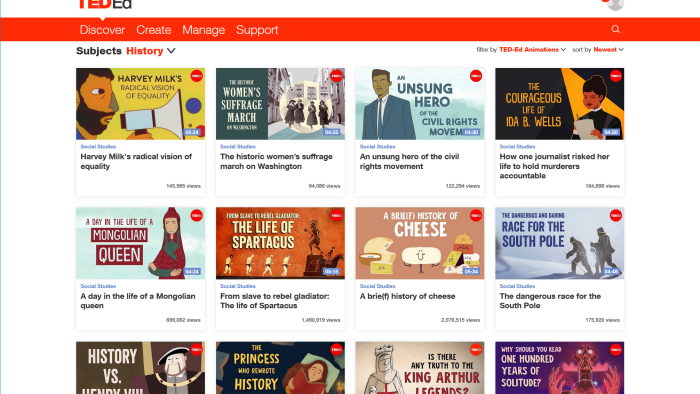Click the view count under Harvey Milk lesson
This screenshot has width=700, height=394.
point(183,186)
